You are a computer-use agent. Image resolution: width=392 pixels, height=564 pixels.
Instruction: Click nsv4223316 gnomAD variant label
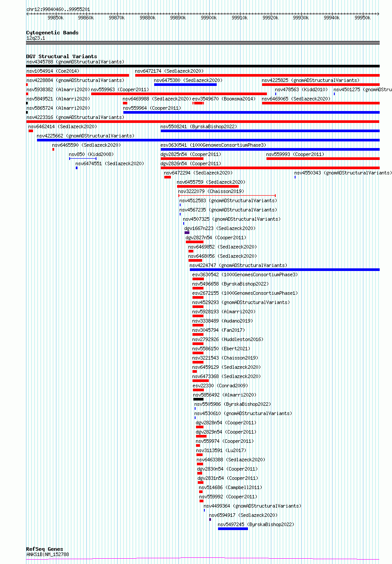tap(75, 117)
